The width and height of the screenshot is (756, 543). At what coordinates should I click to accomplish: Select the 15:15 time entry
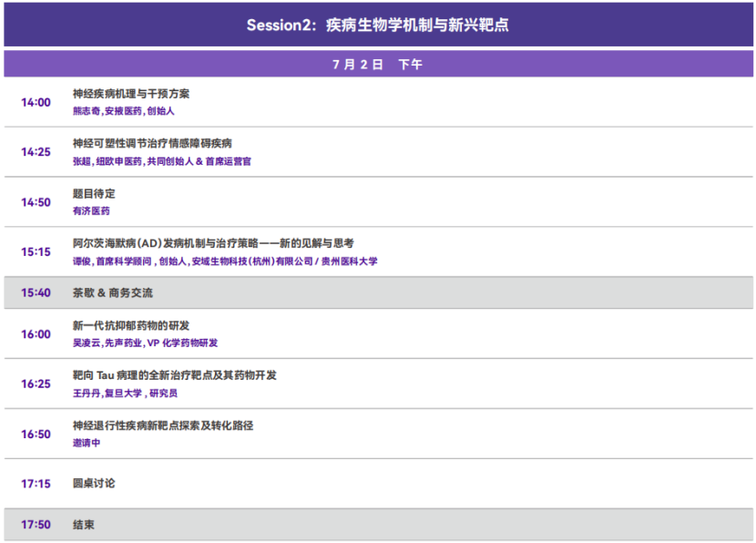(36, 251)
